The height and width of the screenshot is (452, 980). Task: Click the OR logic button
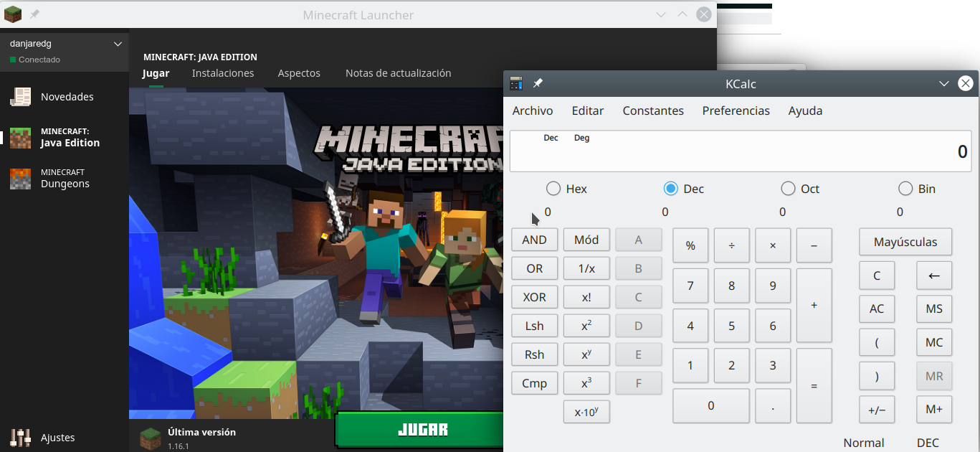tap(535, 268)
